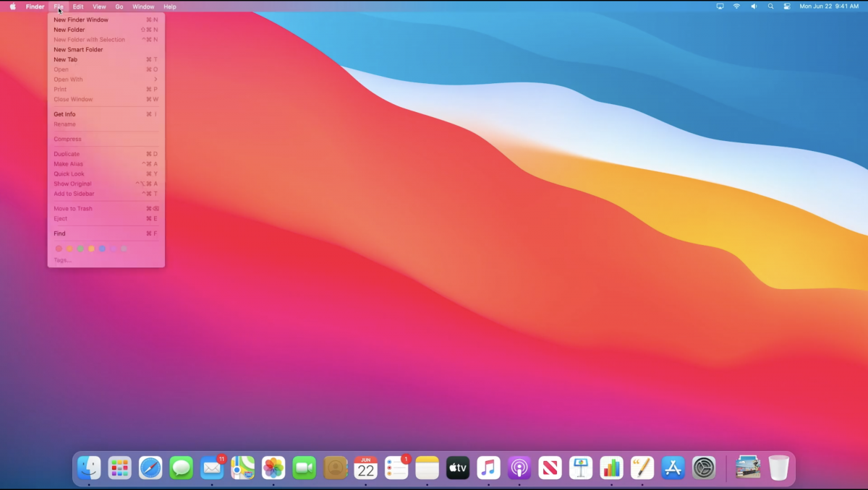The width and height of the screenshot is (868, 490).
Task: Open the Wi-Fi menu in the menu bar
Action: [736, 7]
